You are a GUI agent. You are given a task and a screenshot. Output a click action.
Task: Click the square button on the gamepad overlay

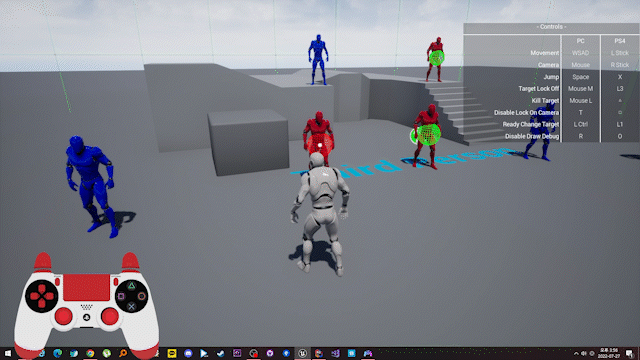(121, 296)
